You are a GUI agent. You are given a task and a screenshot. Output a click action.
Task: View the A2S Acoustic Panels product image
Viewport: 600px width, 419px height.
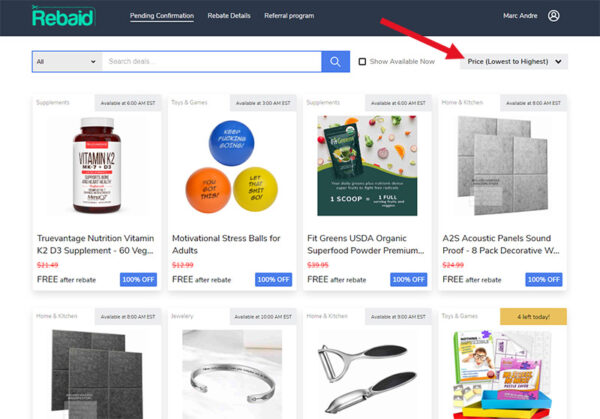tap(502, 166)
